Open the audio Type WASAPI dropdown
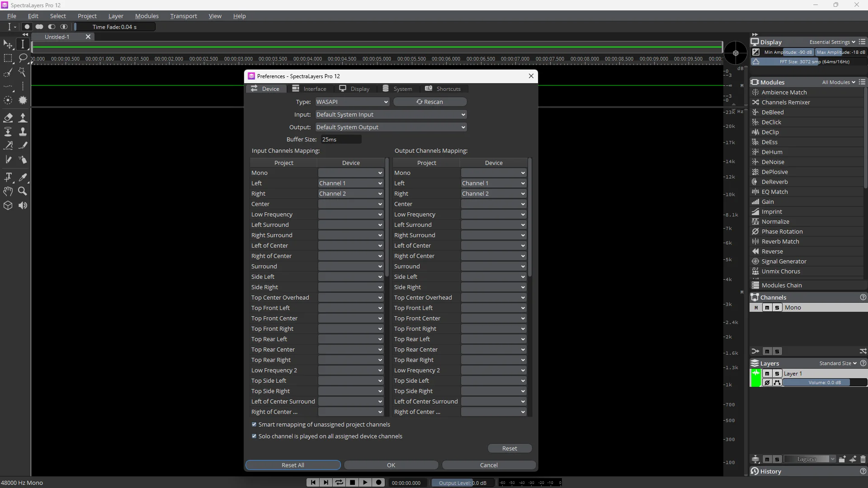Image resolution: width=868 pixels, height=488 pixels. pyautogui.click(x=352, y=102)
